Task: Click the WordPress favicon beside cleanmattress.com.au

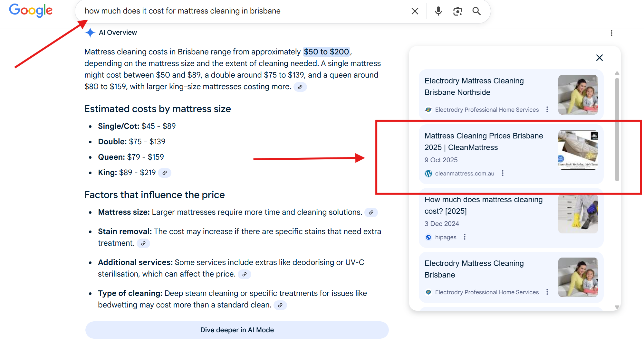Action: (428, 173)
